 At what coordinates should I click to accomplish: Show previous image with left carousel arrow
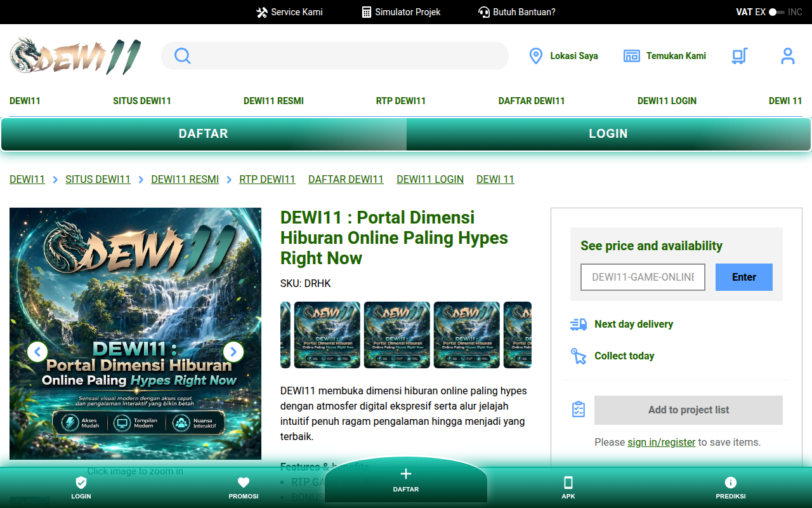pos(37,351)
